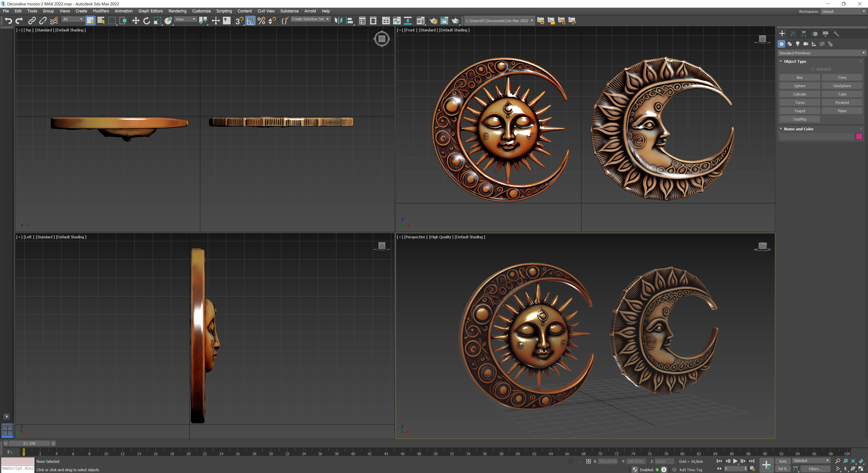Open the Standard Primitives dropdown
Screen dimensions: 868x473
click(821, 53)
